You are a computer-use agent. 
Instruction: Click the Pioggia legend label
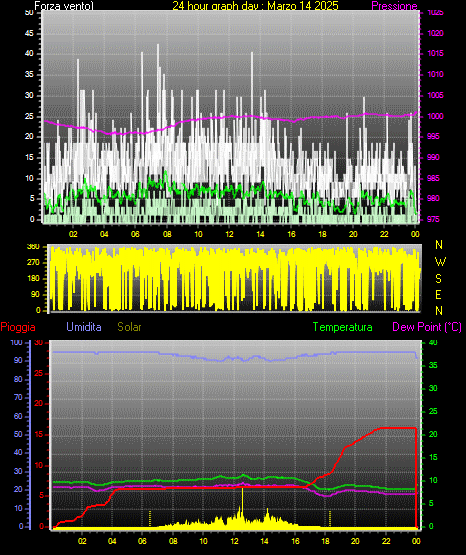(x=18, y=327)
